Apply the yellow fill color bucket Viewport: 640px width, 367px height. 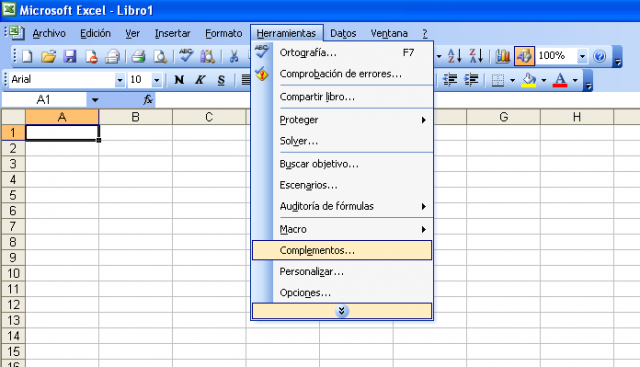[x=529, y=80]
